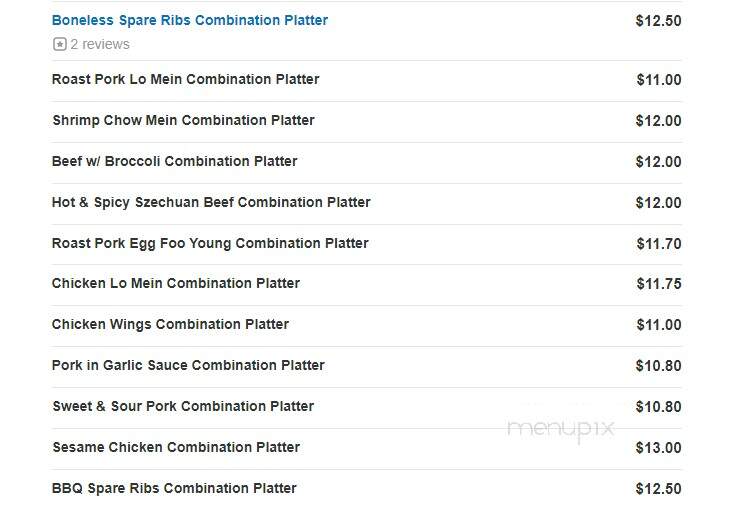Select Roast Pork Lo Mein Combination Platter
The image size is (740, 511).
coord(185,79)
